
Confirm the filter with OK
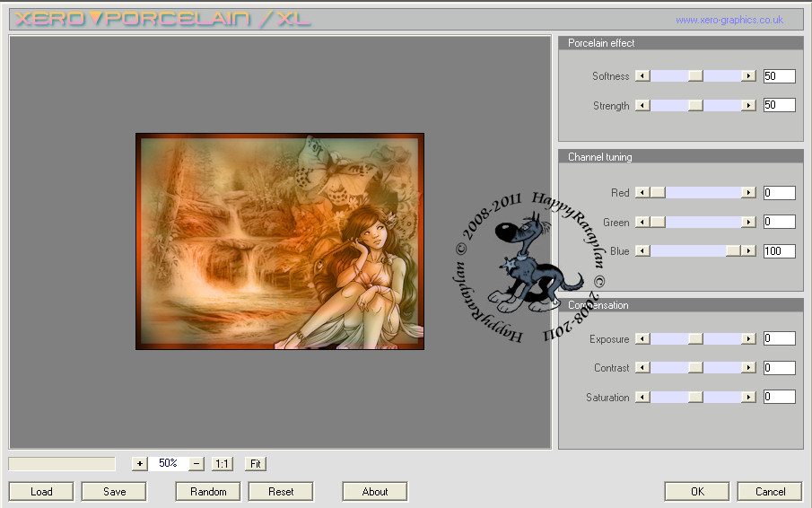697,492
